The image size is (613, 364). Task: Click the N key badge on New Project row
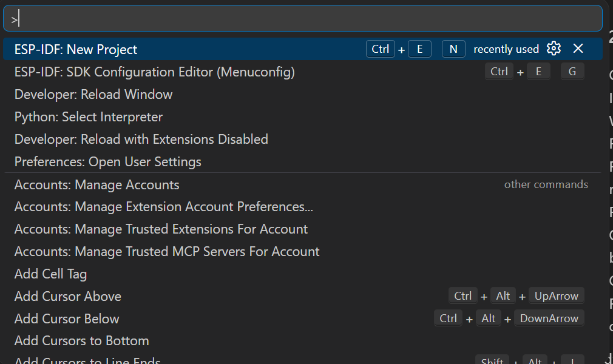coord(453,49)
